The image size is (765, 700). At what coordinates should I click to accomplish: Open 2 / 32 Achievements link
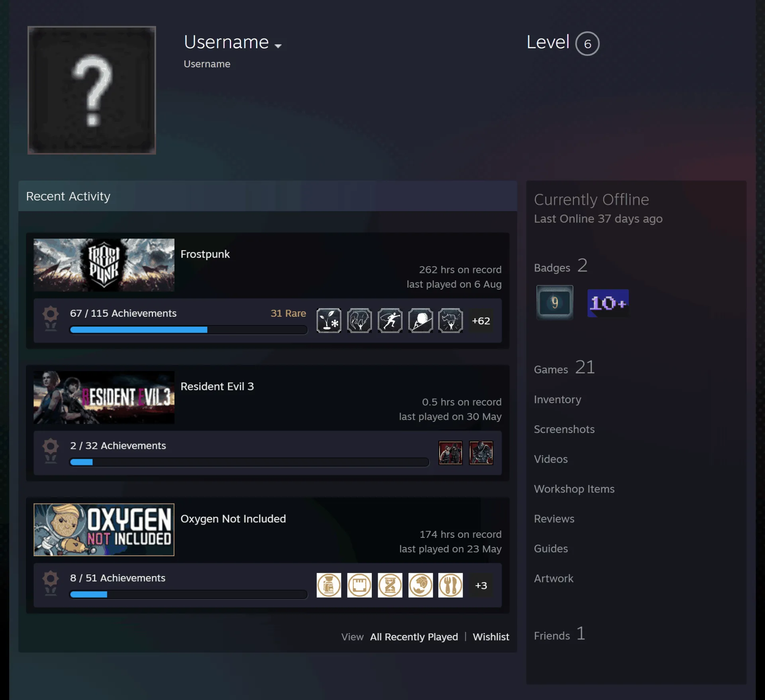[x=118, y=445]
